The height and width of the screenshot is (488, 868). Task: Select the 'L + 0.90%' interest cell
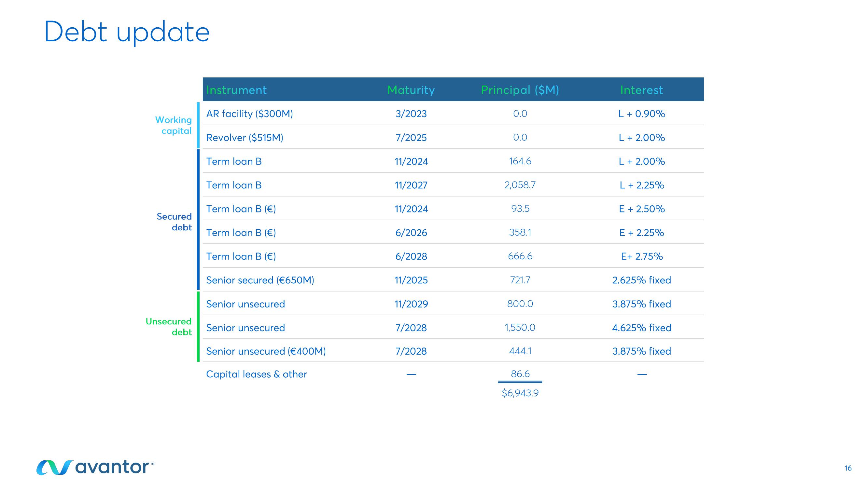point(642,114)
